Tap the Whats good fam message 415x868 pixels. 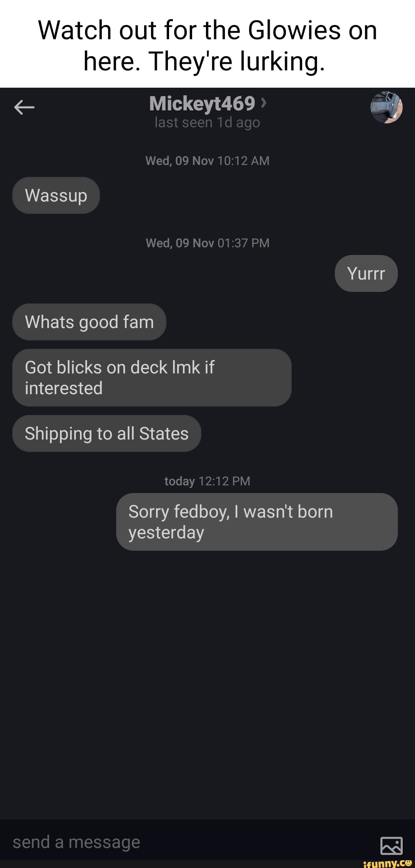(89, 322)
